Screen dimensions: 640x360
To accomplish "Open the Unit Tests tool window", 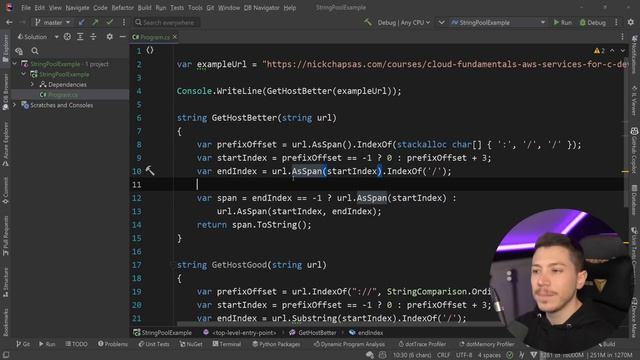I will point(154,344).
